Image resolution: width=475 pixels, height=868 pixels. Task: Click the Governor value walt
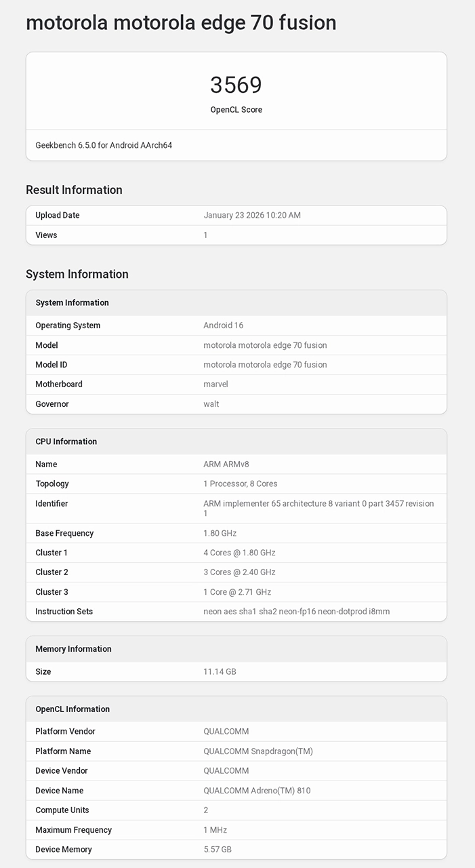[211, 404]
